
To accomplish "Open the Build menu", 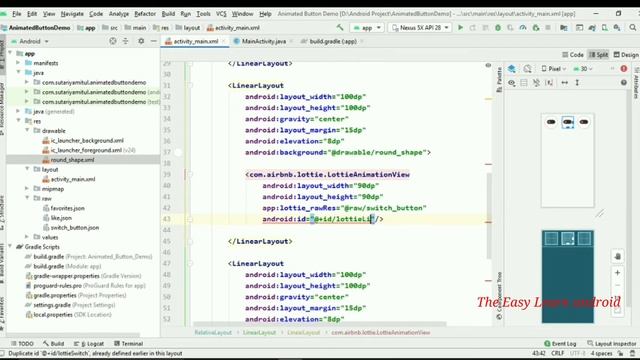I will click(x=168, y=13).
